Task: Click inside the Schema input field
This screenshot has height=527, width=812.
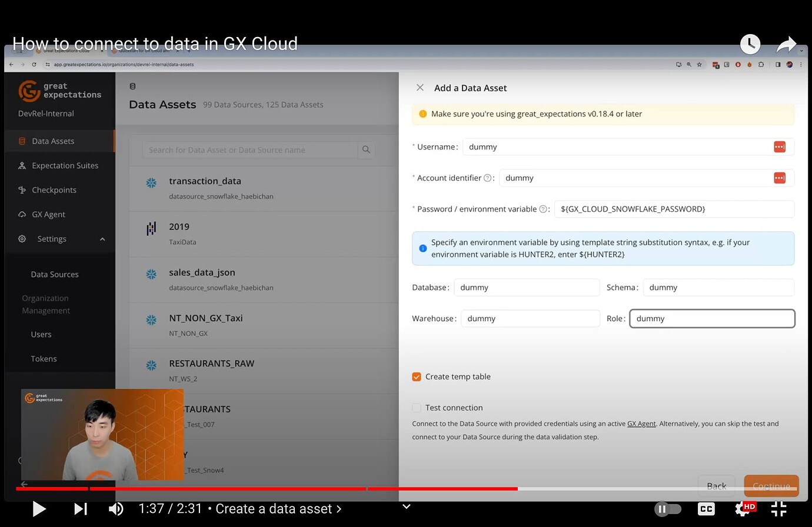Action: 718,287
